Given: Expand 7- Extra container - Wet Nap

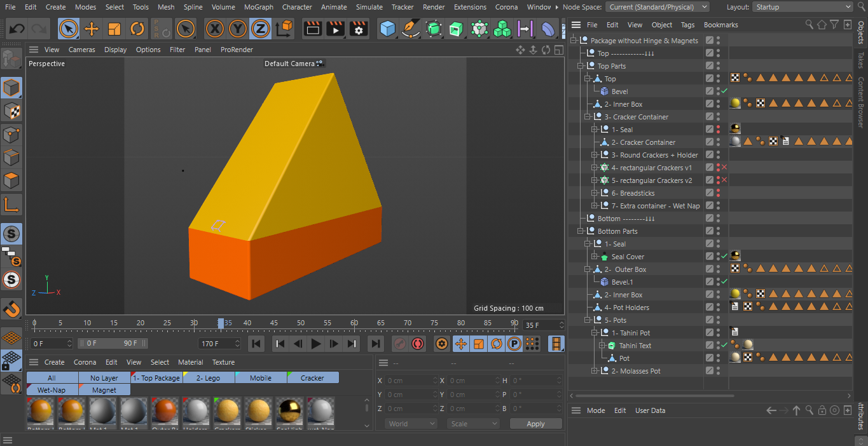Looking at the screenshot, I should coord(595,206).
